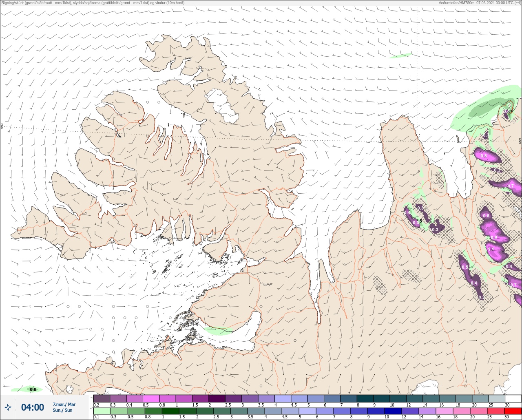Select the white 30 snow legend swatch
Viewport: 522px width, 420px height.
coord(513,398)
